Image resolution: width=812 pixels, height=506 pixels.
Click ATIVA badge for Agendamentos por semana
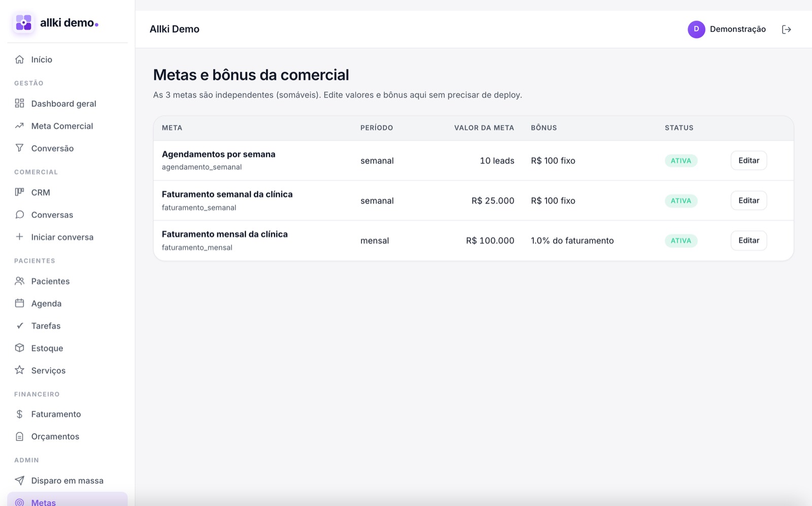pos(681,161)
